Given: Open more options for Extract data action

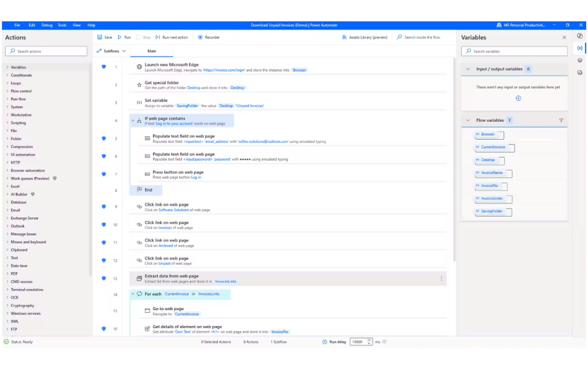Looking at the screenshot, I should pyautogui.click(x=441, y=279).
